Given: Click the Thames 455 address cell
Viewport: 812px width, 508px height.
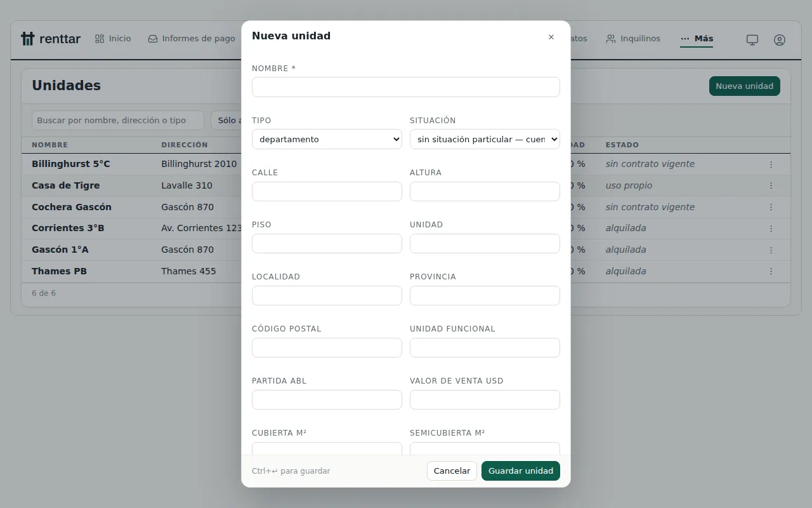Looking at the screenshot, I should pos(188,271).
